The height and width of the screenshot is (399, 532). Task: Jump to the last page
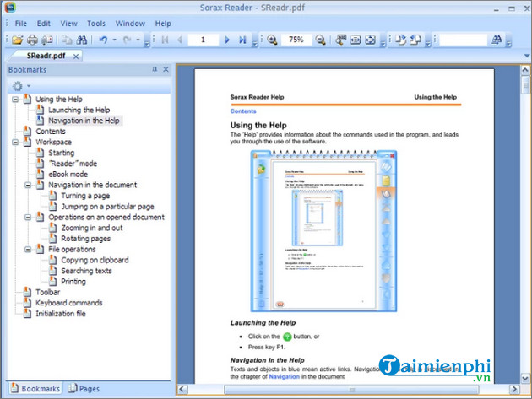click(x=242, y=40)
